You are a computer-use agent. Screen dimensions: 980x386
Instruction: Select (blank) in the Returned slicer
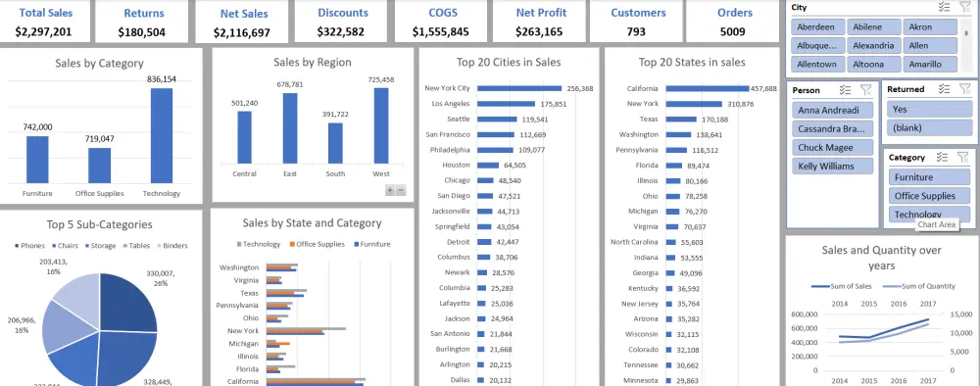click(929, 127)
